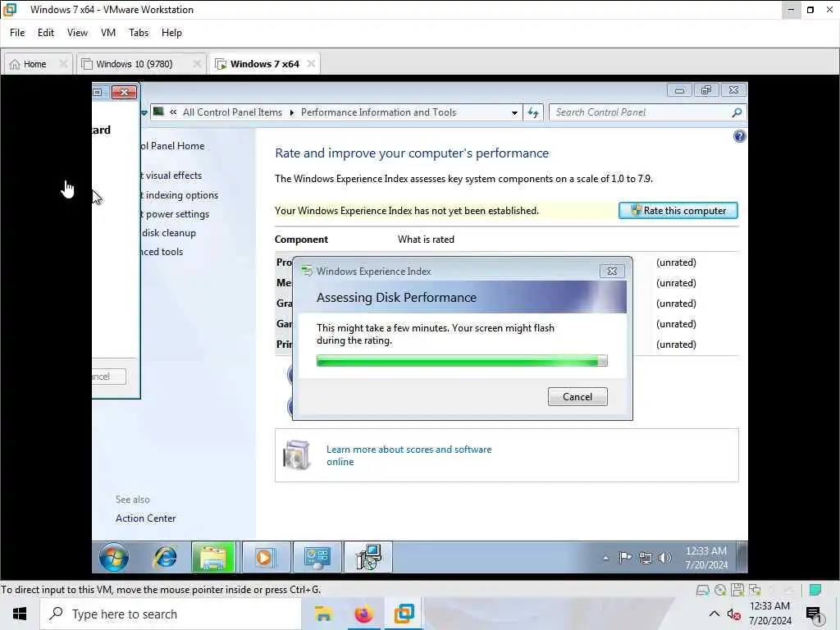Image resolution: width=840 pixels, height=630 pixels.
Task: Launch Internet Explorer from Windows 7 taskbar
Action: coord(165,557)
